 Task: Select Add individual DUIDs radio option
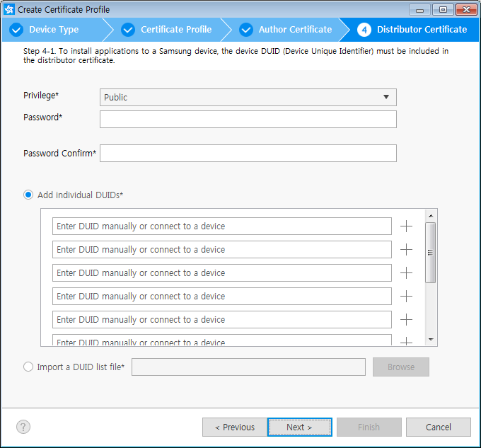[28, 195]
